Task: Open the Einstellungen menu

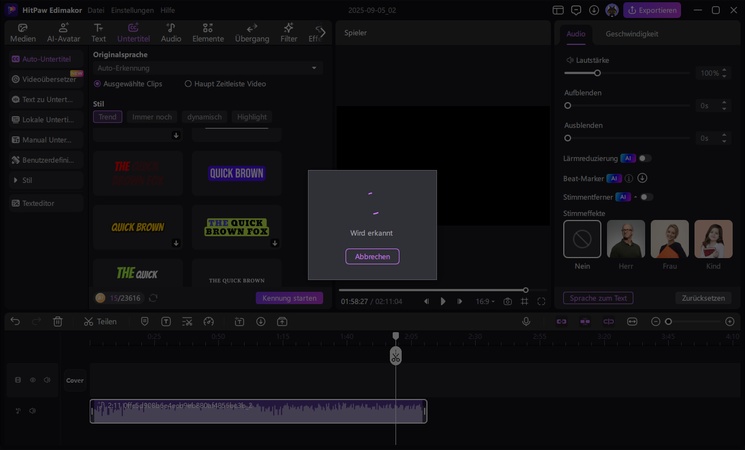Action: click(132, 10)
